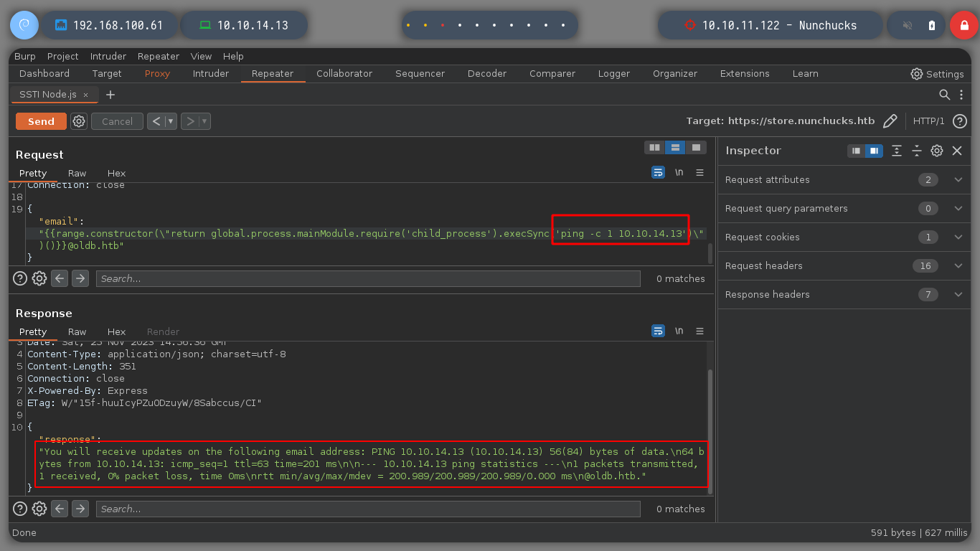The height and width of the screenshot is (551, 980).
Task: Switch to Logger tab
Action: pyautogui.click(x=614, y=73)
